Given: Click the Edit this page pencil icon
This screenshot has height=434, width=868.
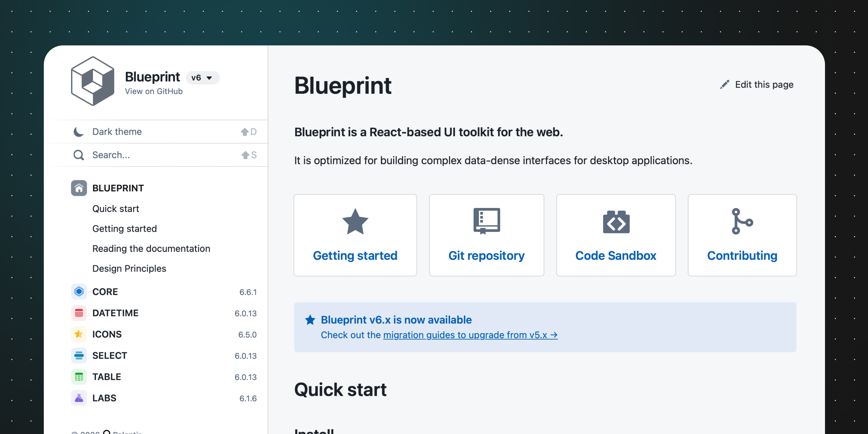Looking at the screenshot, I should pyautogui.click(x=725, y=84).
